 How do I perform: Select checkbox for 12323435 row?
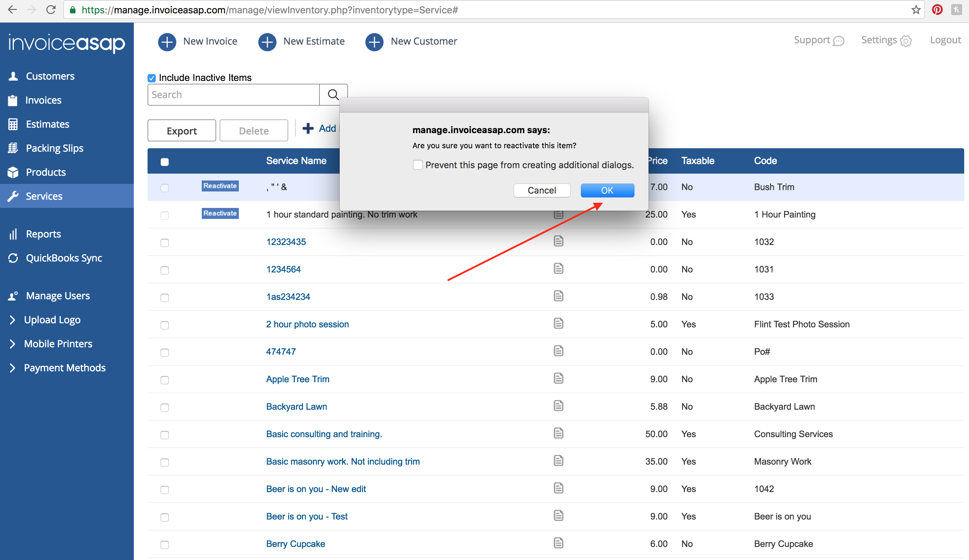[165, 243]
